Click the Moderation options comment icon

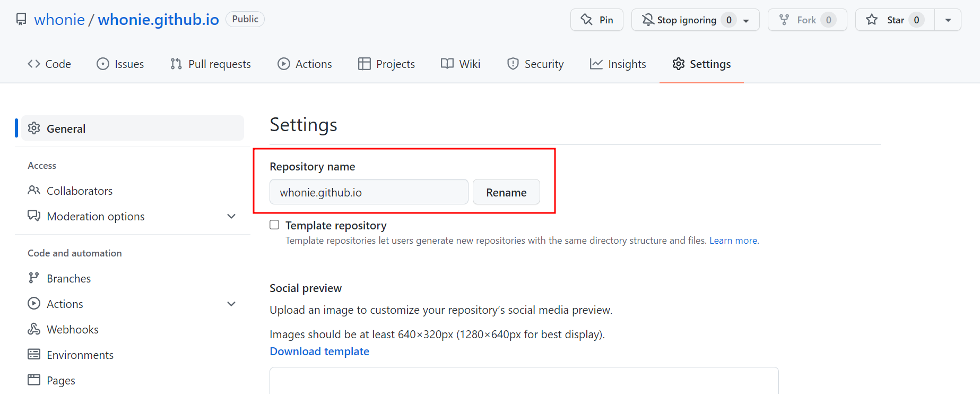pos(34,216)
